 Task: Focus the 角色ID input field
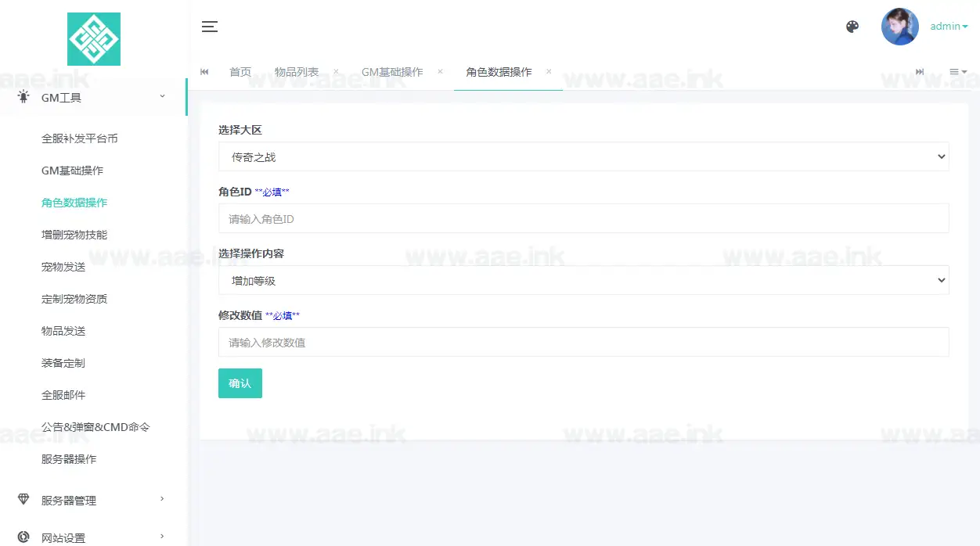point(583,218)
